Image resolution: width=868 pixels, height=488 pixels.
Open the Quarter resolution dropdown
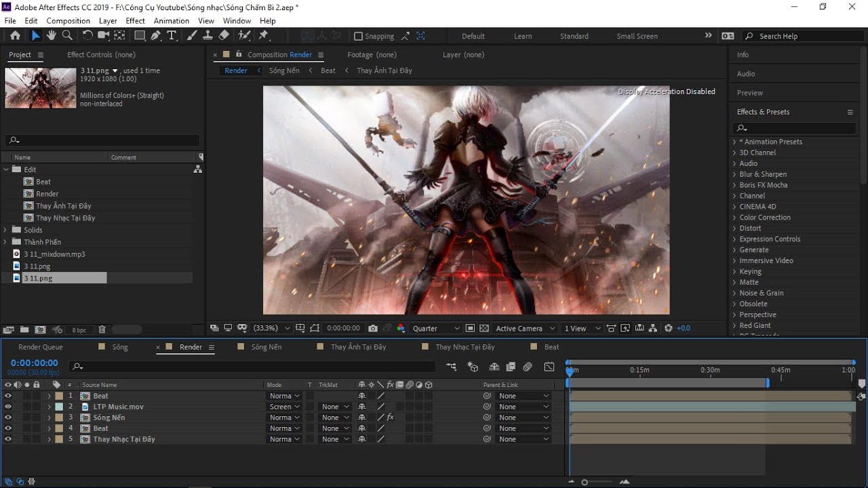pos(436,328)
